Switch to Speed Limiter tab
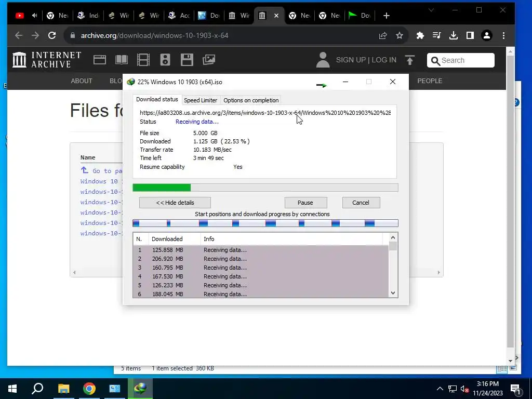The height and width of the screenshot is (399, 532). pyautogui.click(x=201, y=100)
